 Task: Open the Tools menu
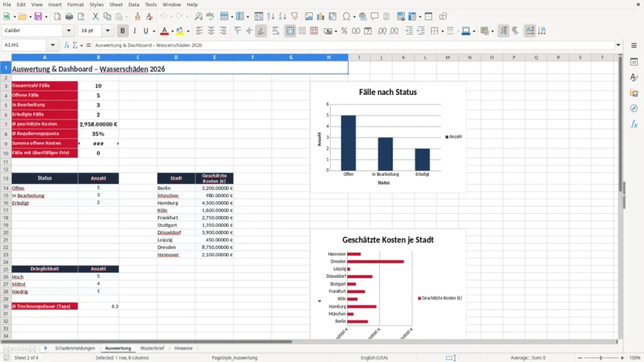point(151,4)
